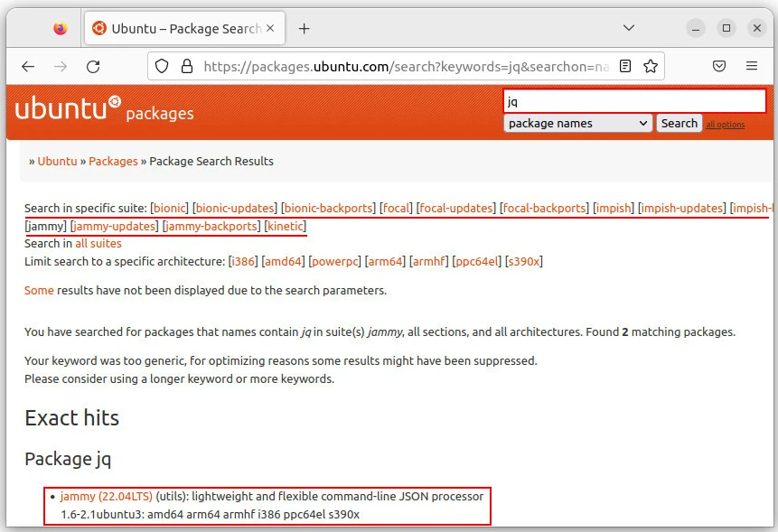Limit search to the focal suite
The width and height of the screenshot is (778, 532).
(x=396, y=208)
